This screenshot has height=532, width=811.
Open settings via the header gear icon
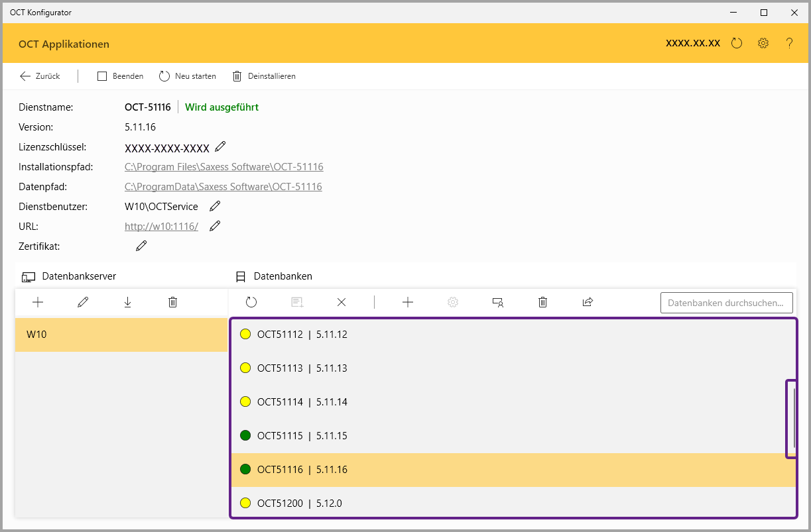click(763, 44)
